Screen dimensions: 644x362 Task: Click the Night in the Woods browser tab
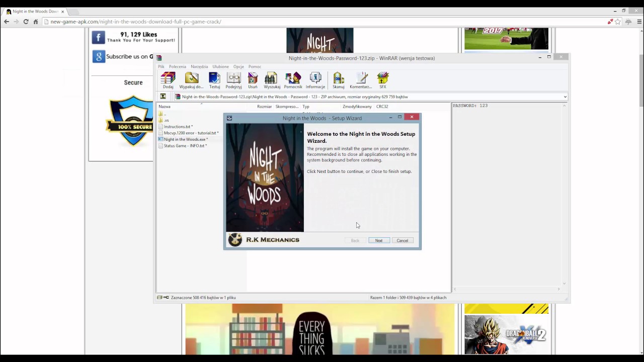34,12
